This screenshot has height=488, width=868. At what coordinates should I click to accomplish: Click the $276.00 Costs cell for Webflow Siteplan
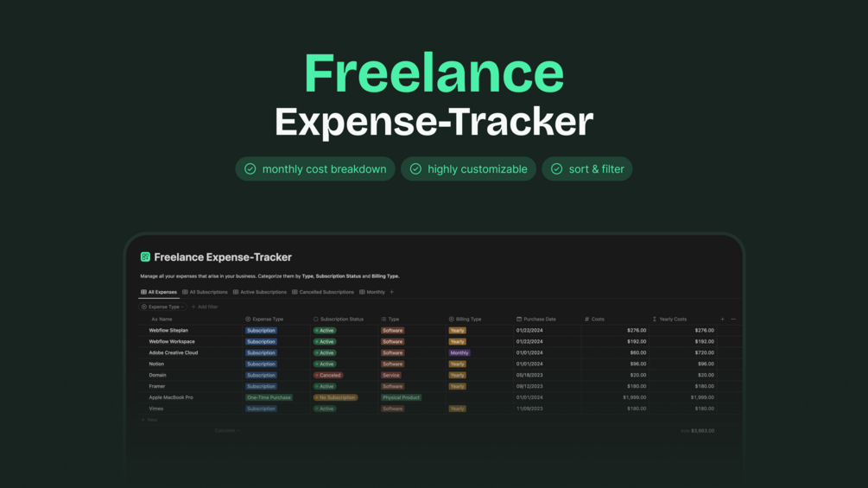tap(637, 330)
